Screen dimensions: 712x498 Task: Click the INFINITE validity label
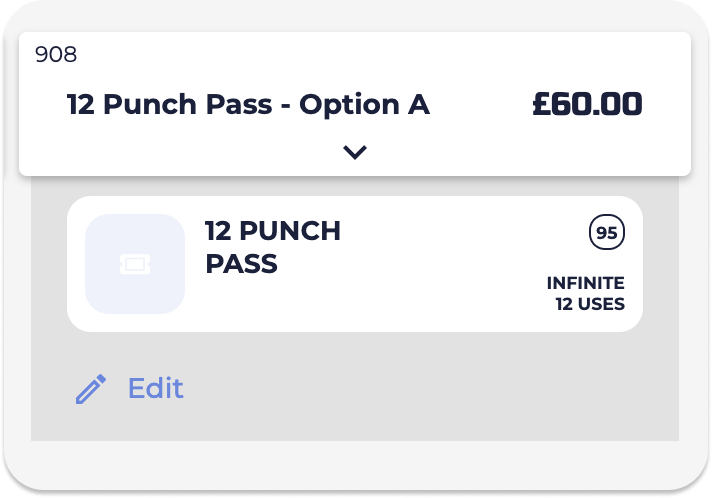click(585, 283)
